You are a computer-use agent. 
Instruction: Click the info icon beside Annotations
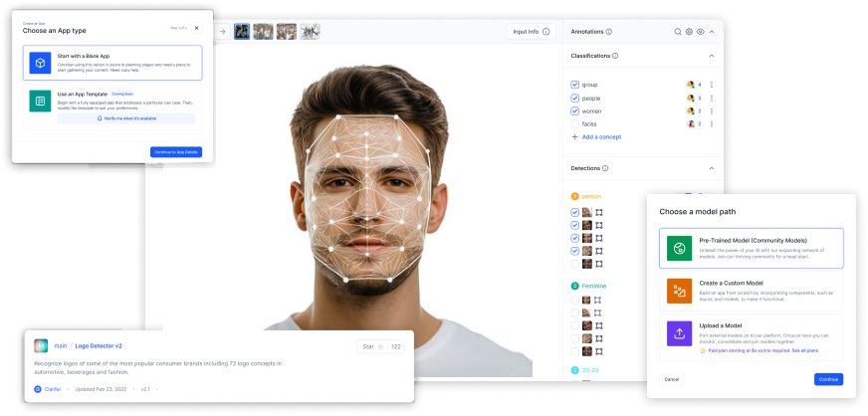pos(609,32)
